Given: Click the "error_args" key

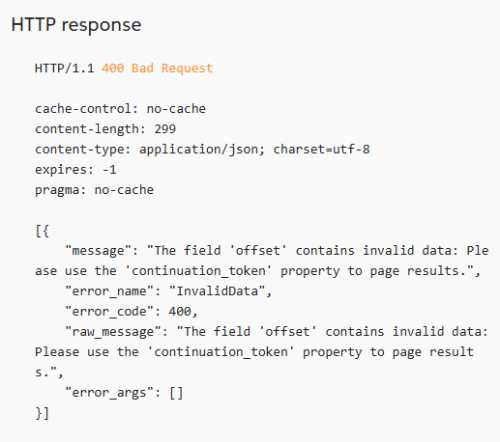Looking at the screenshot, I should [x=110, y=393].
